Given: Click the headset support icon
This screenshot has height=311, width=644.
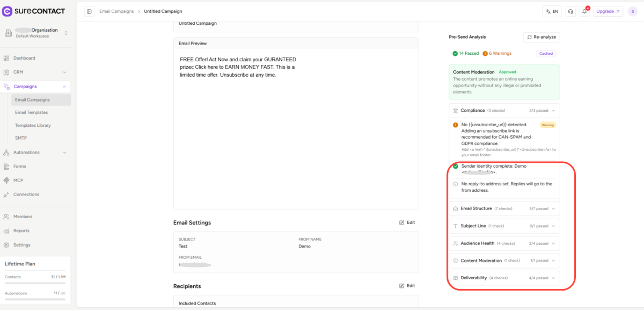Looking at the screenshot, I should click(x=570, y=11).
